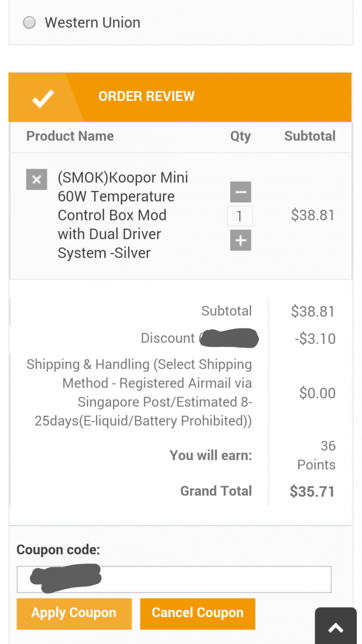This screenshot has height=644, width=362.
Task: Click the Western Union label text
Action: [92, 22]
